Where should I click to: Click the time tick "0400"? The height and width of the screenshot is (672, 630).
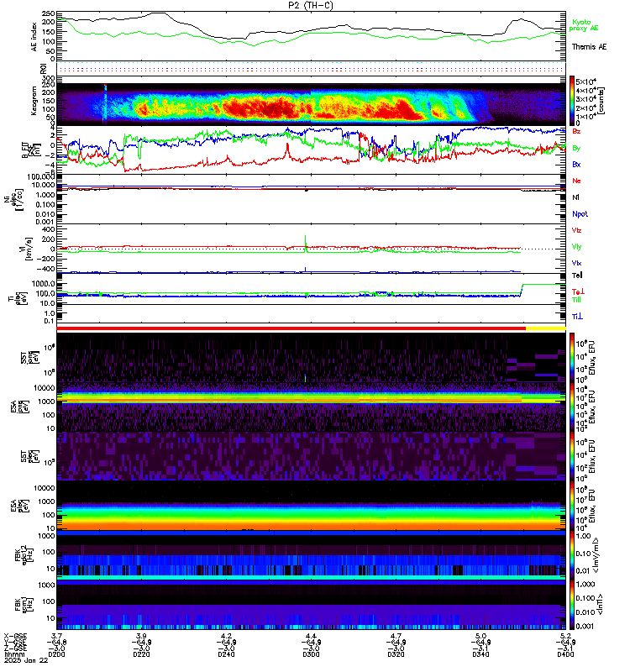pyautogui.click(x=565, y=654)
